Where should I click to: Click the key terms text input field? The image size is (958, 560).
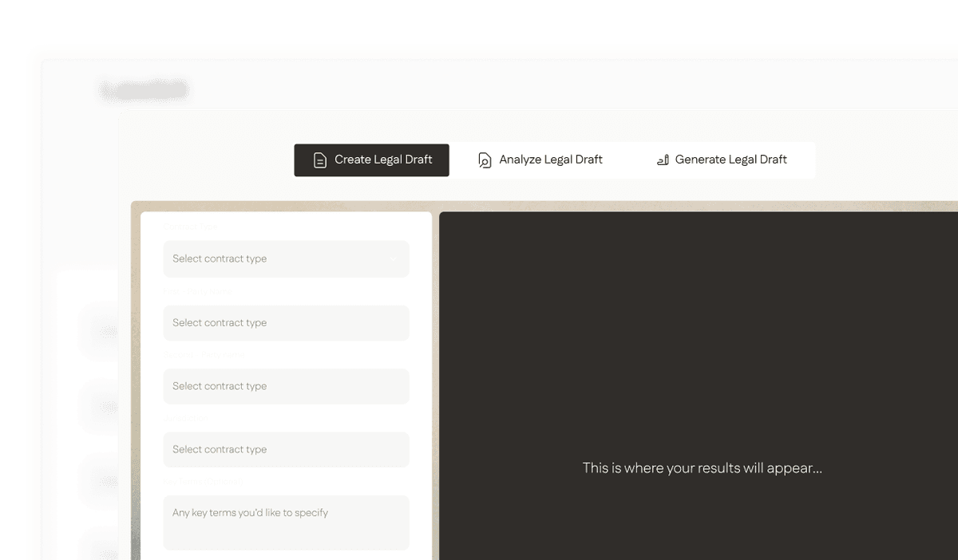tap(286, 523)
